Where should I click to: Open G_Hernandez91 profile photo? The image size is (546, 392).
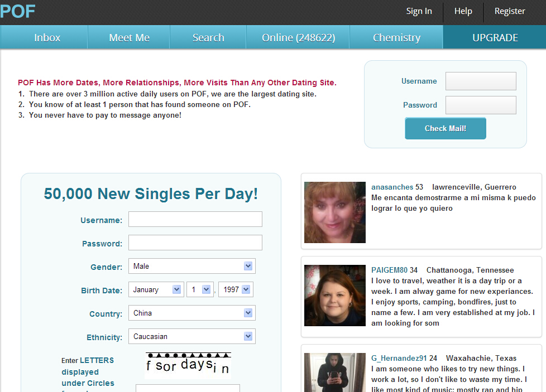click(x=335, y=372)
